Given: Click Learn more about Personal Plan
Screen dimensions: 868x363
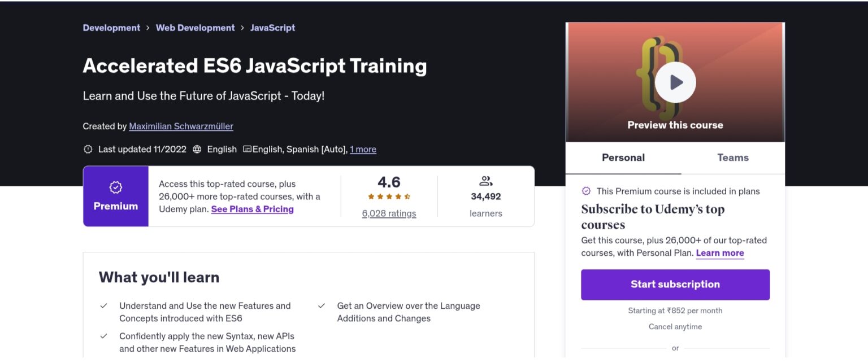Looking at the screenshot, I should (x=719, y=253).
